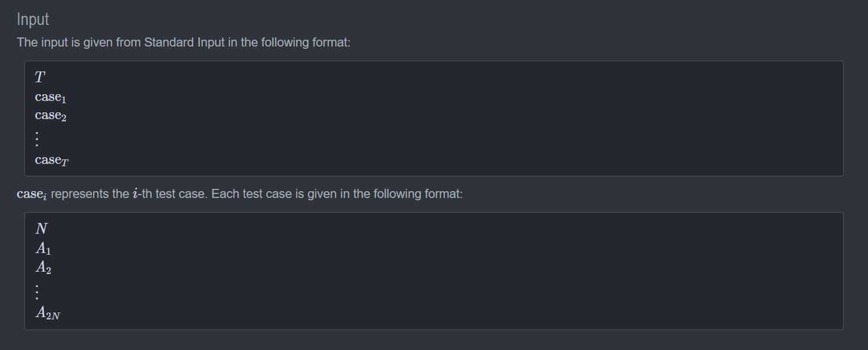
Task: Click the case1 line in the format block
Action: [x=51, y=98]
